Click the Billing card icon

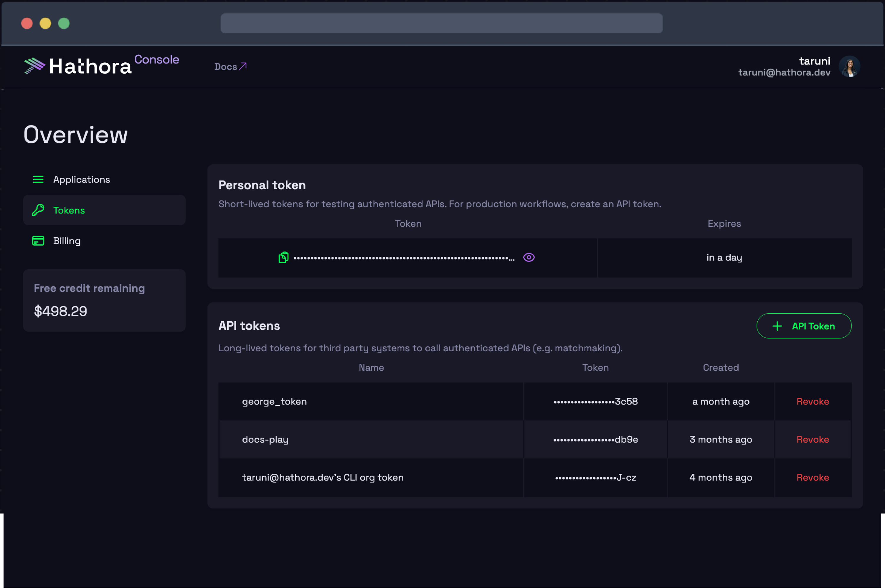(x=38, y=241)
